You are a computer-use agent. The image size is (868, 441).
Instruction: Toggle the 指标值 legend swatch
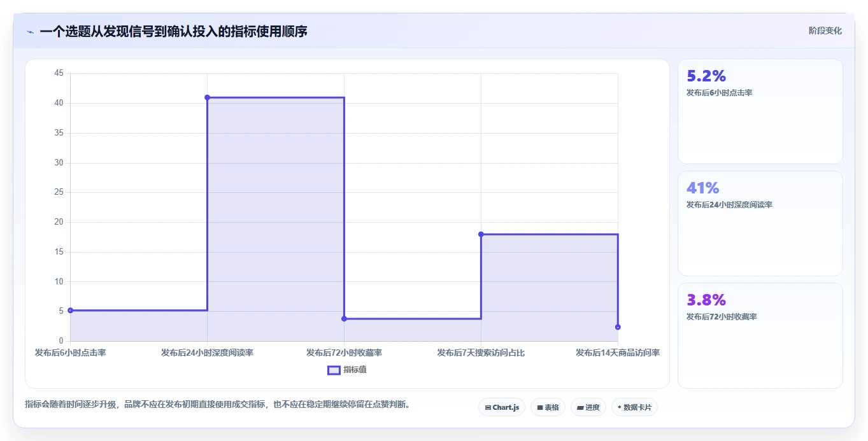click(334, 370)
